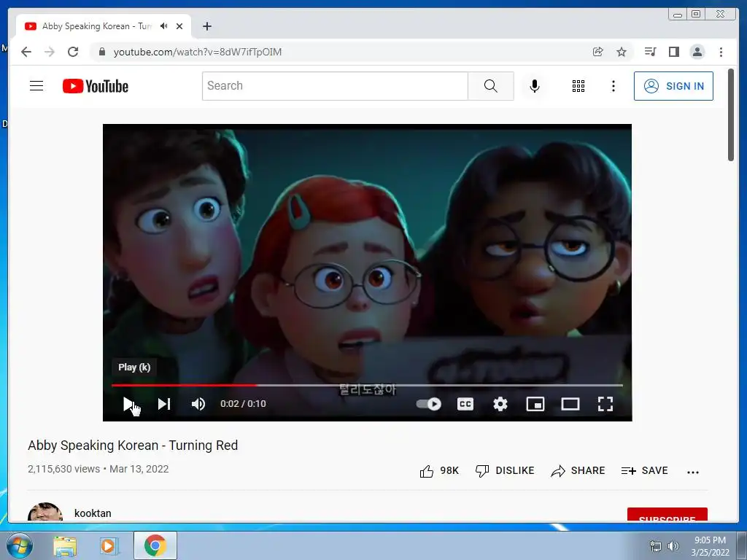This screenshot has height=560, width=747.
Task: Click the Chrome taskbar button
Action: tap(155, 545)
